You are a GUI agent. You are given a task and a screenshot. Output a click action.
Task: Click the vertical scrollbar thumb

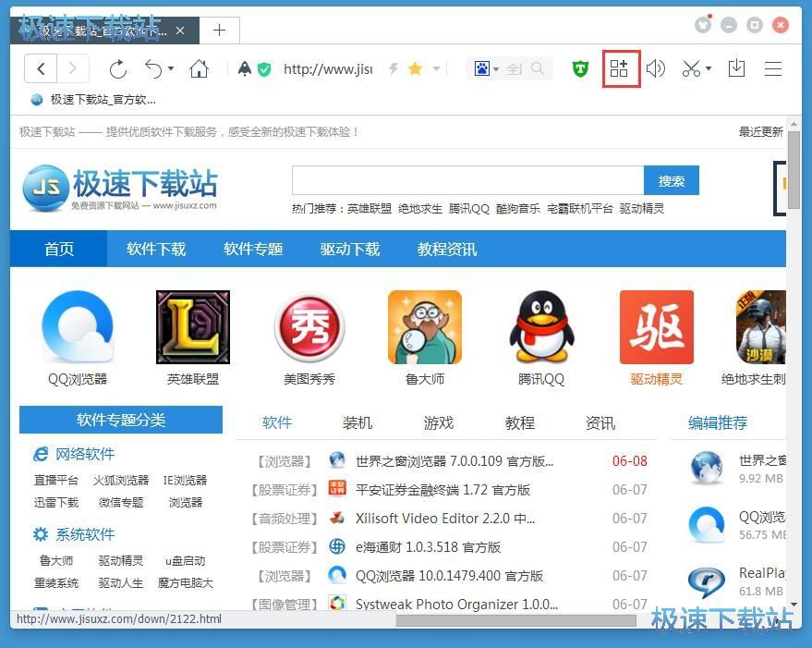[794, 170]
